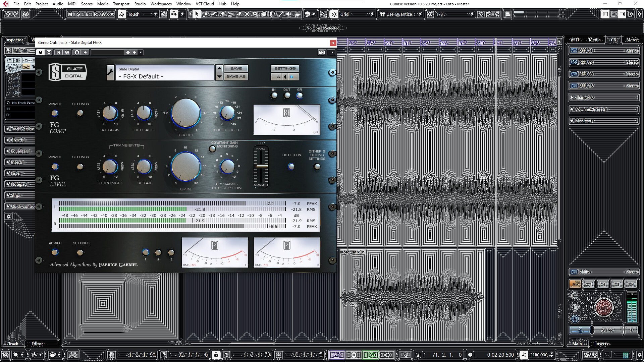This screenshot has height=362, width=644.
Task: Switch to the Editor tab
Action: coord(37,344)
